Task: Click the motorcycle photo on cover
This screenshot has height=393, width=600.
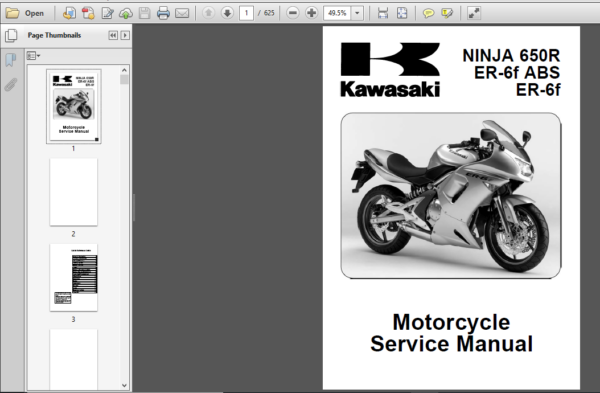Action: pos(451,196)
